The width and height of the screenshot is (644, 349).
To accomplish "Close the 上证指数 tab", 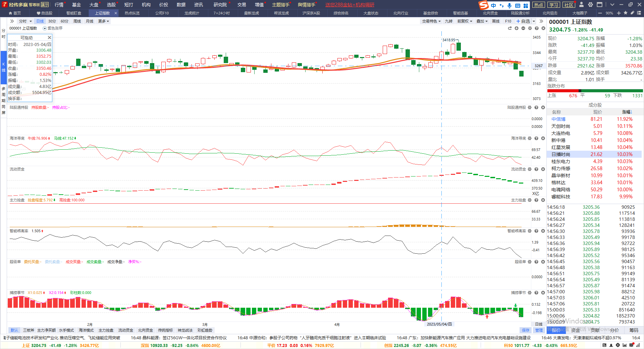I will tap(116, 13).
